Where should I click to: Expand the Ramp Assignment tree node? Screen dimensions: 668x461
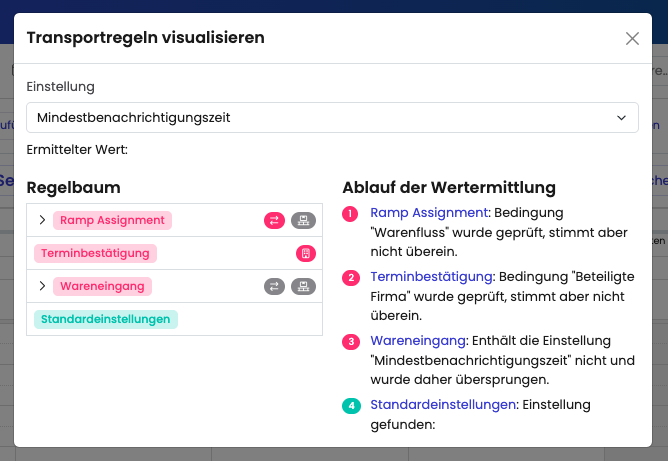pyautogui.click(x=41, y=220)
